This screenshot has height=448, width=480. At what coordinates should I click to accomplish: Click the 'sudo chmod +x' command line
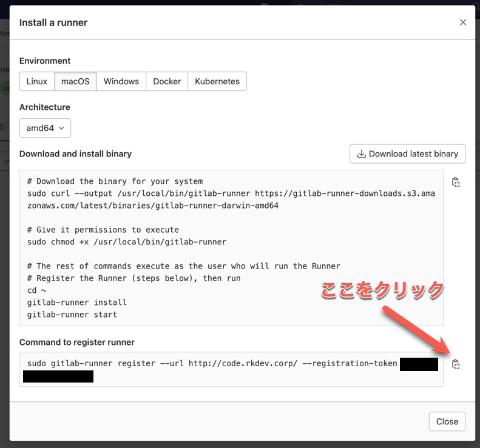(127, 242)
